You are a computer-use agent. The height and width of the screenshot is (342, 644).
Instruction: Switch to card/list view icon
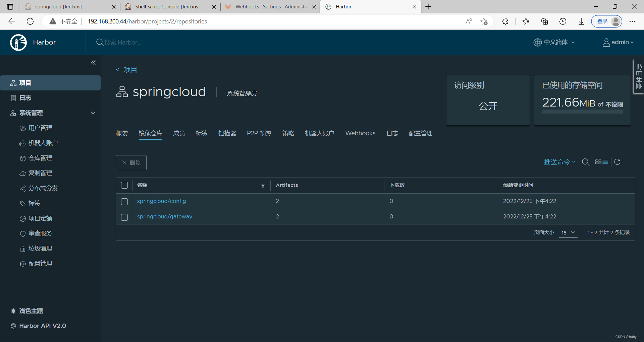pos(601,162)
